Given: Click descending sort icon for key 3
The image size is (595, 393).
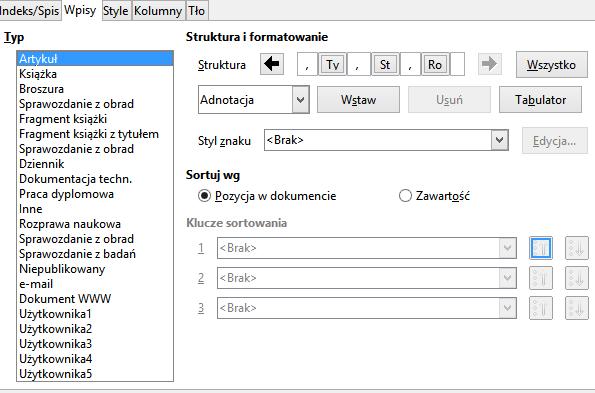Looking at the screenshot, I should coord(577,308).
